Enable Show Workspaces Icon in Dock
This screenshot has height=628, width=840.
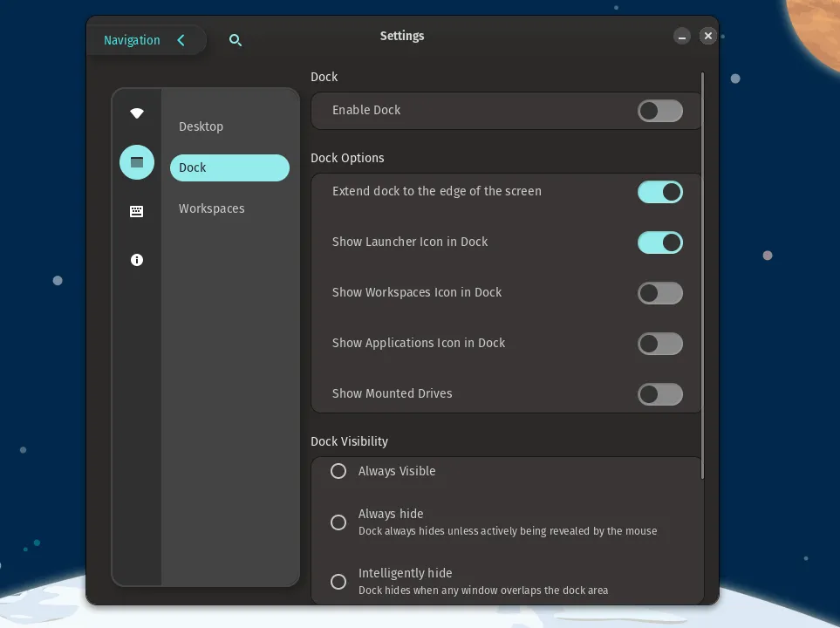pyautogui.click(x=659, y=293)
